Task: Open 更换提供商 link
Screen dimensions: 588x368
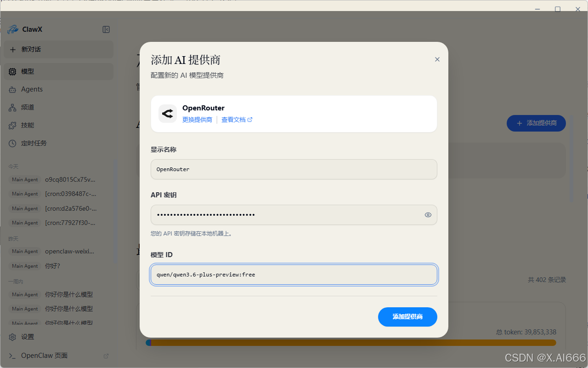Action: (197, 120)
